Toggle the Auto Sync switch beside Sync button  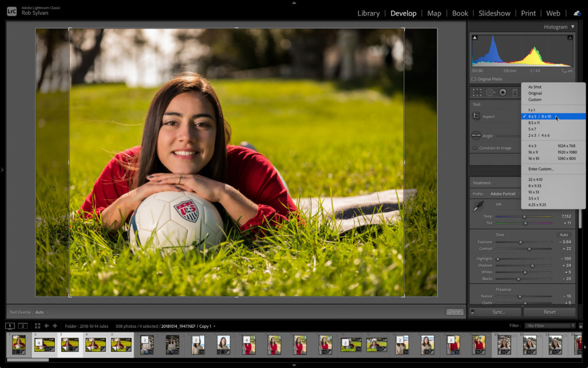[x=473, y=312]
